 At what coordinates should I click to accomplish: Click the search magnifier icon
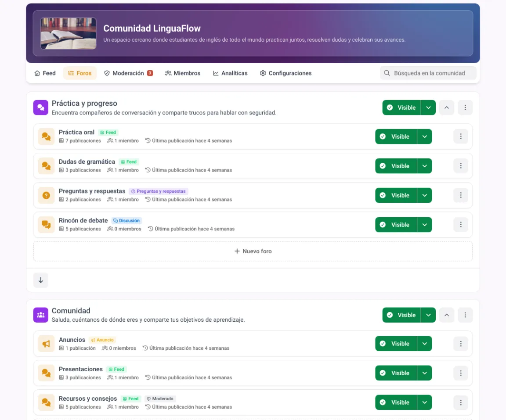[387, 73]
